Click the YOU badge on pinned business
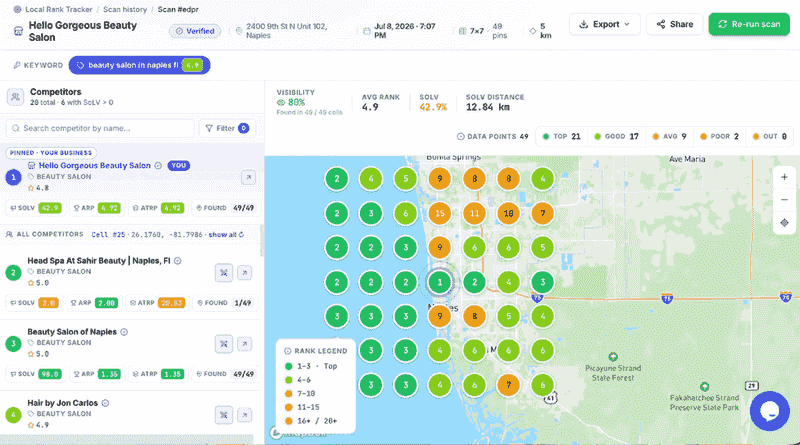This screenshot has height=445, width=800. click(x=179, y=165)
